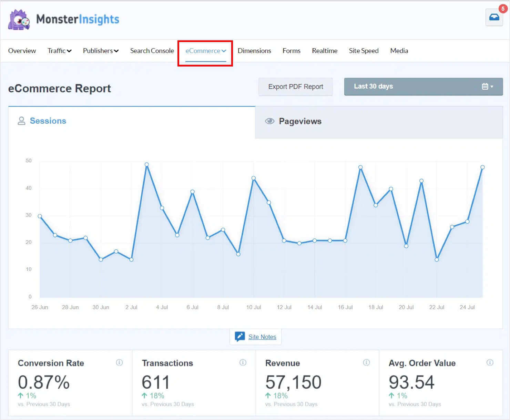Click the eye icon beside Pageviews
This screenshot has height=420, width=510.
pos(269,121)
